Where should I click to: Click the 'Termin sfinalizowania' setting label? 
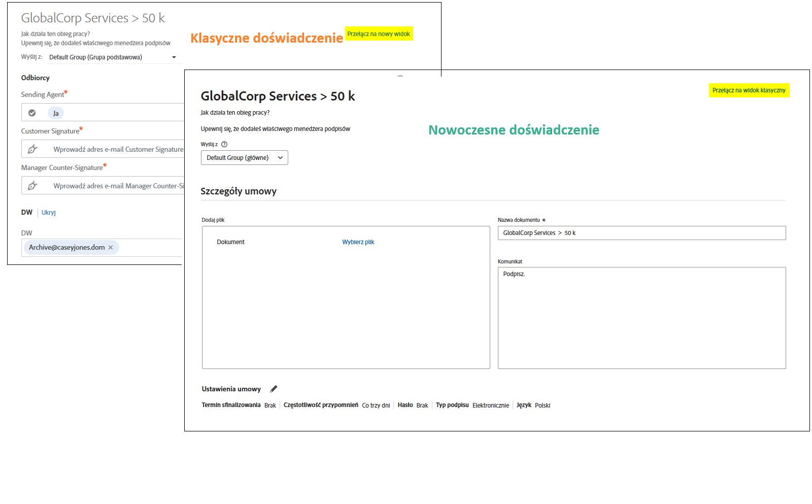coord(231,405)
